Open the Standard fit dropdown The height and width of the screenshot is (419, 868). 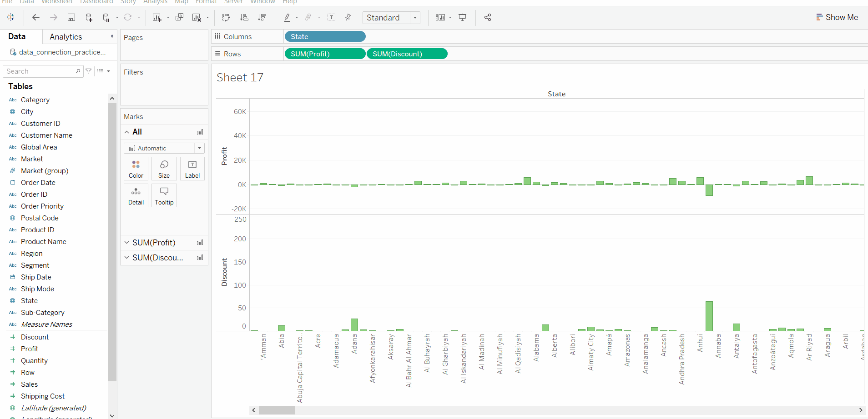[414, 18]
